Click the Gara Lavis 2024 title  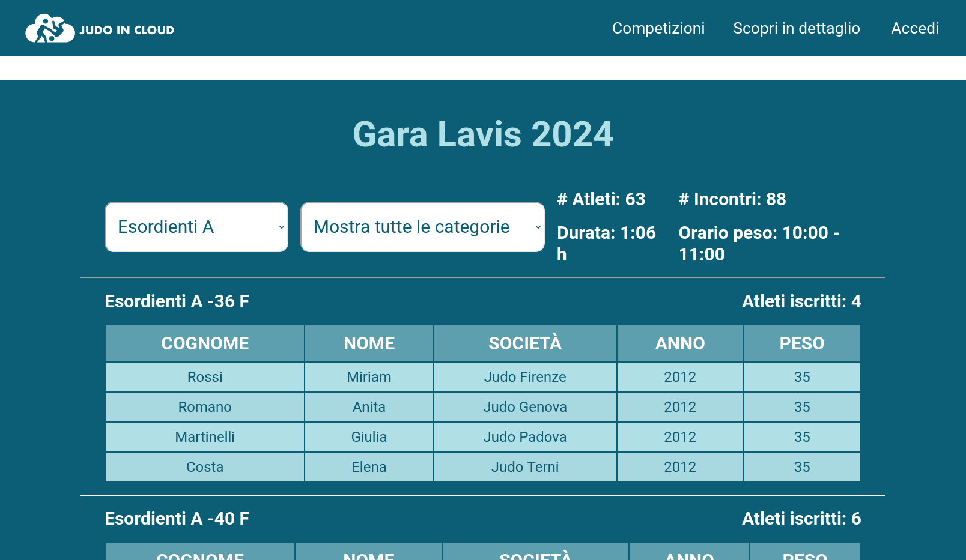(x=482, y=134)
